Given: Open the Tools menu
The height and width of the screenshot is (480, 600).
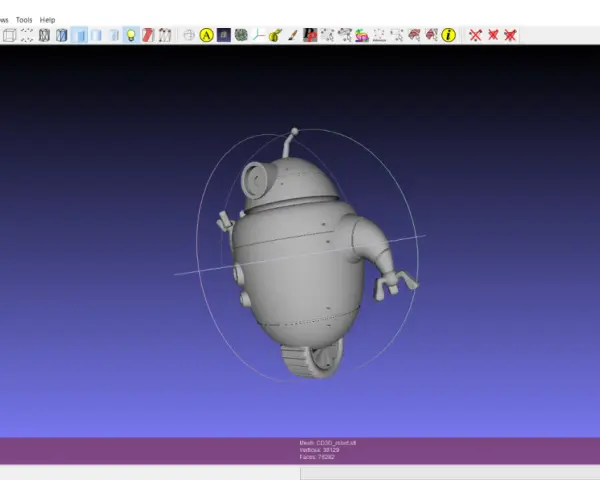Looking at the screenshot, I should click(24, 20).
